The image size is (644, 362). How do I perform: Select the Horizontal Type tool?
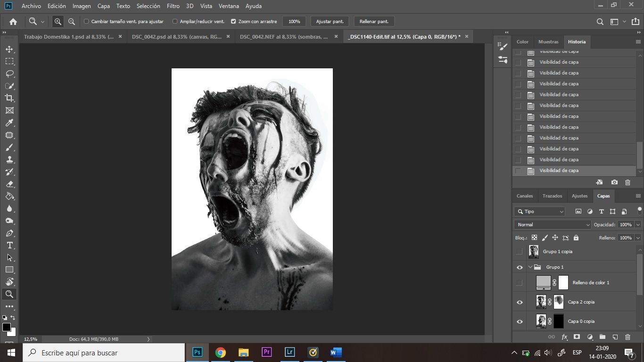pos(9,245)
